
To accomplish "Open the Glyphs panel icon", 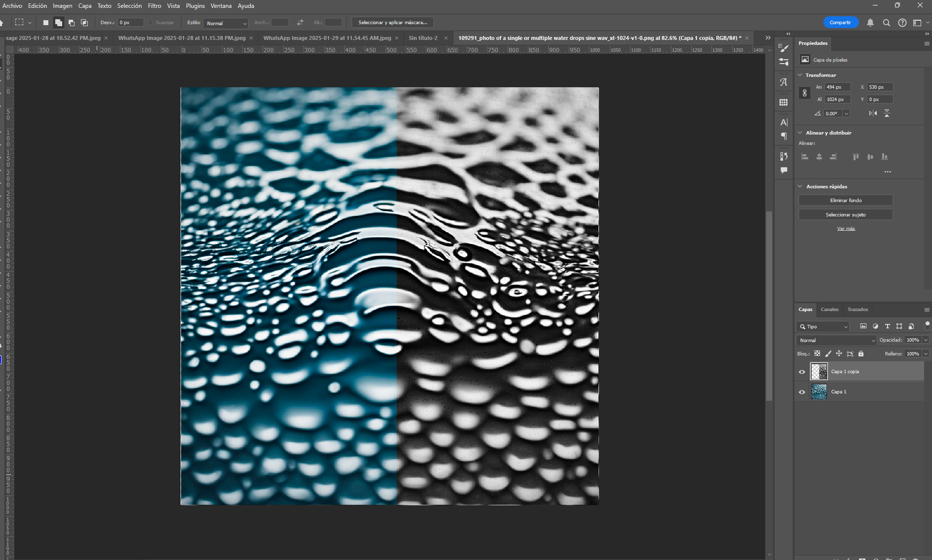I will pos(783,82).
